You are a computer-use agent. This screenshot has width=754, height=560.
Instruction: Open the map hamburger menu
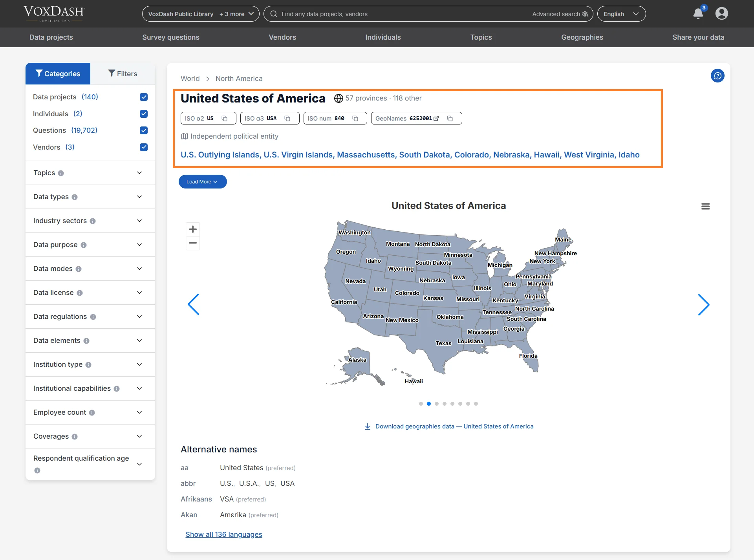point(705,206)
